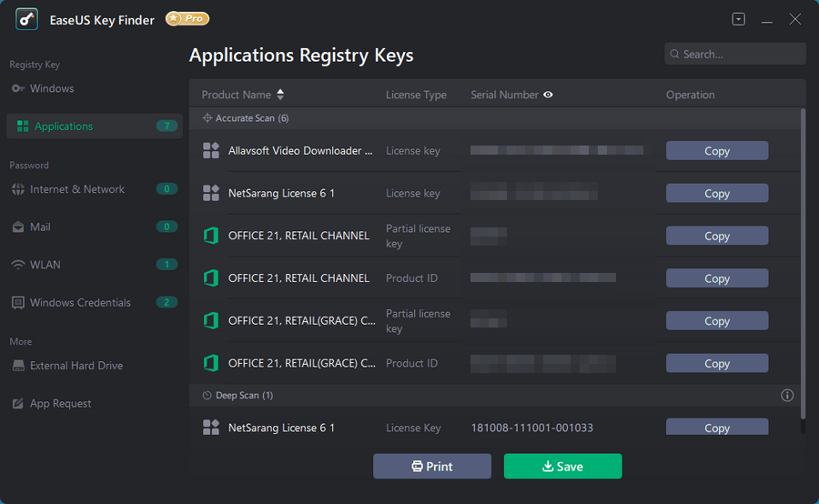Screen dimensions: 819x504
Task: Click the Windows Credentials count badge 2
Action: click(x=167, y=302)
